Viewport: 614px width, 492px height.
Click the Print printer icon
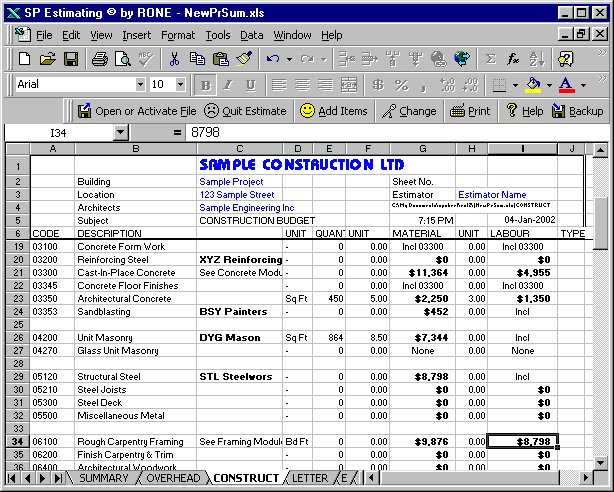[100, 59]
